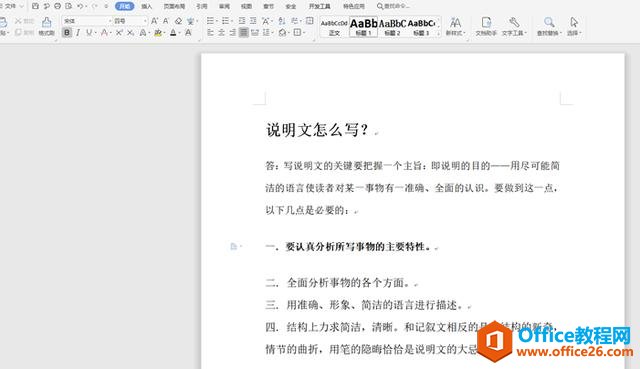Click the character shading A icon
This screenshot has width=640, height=369.
point(188,33)
